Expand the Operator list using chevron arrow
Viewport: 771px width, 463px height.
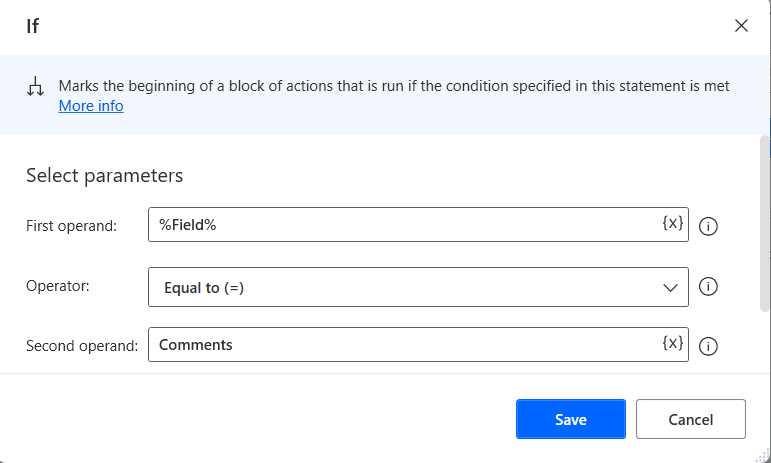[671, 287]
